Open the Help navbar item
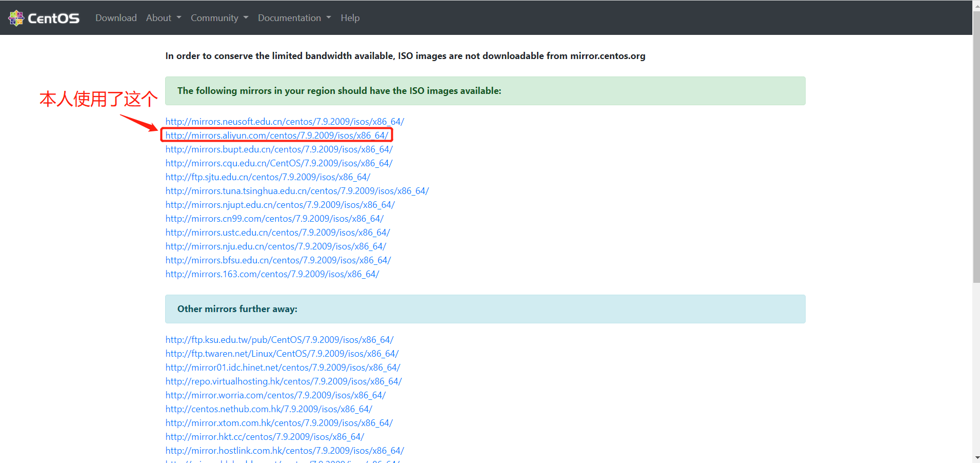The height and width of the screenshot is (463, 980). click(350, 18)
